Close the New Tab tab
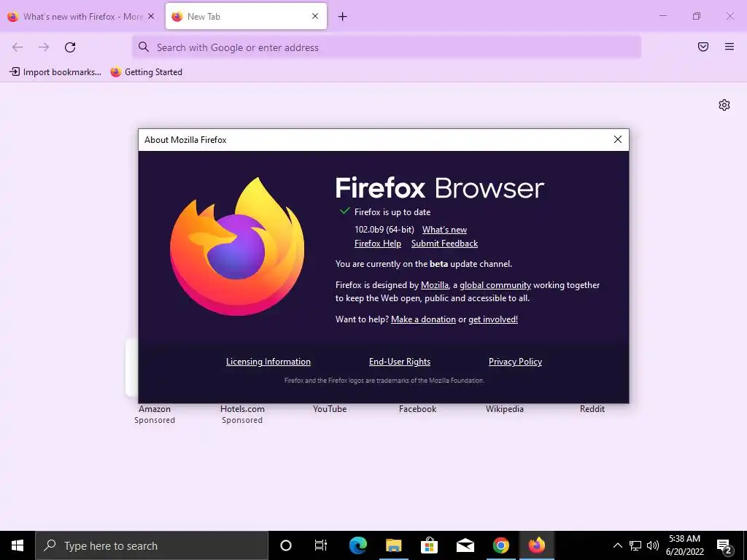The height and width of the screenshot is (560, 747). coord(315,16)
